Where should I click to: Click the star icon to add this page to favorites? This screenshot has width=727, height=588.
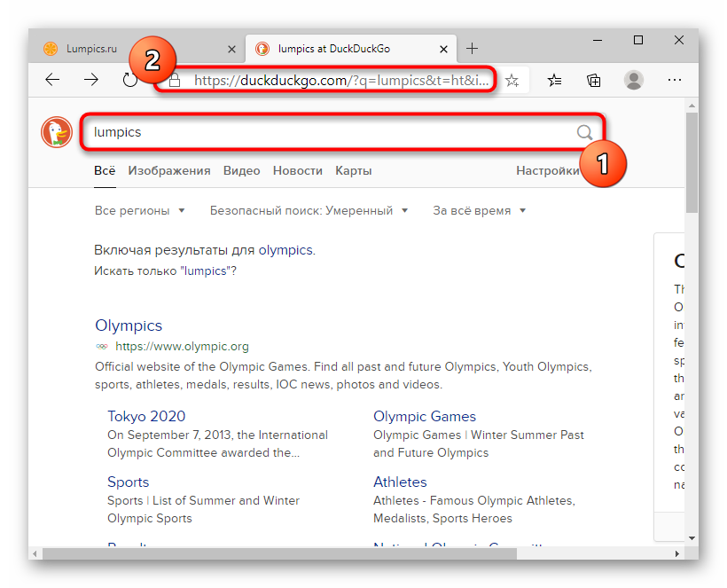click(512, 80)
